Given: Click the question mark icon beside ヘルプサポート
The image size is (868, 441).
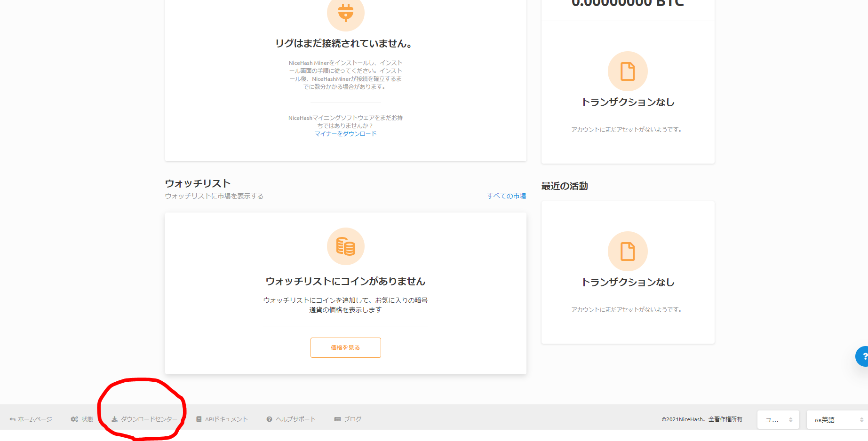Looking at the screenshot, I should [269, 419].
